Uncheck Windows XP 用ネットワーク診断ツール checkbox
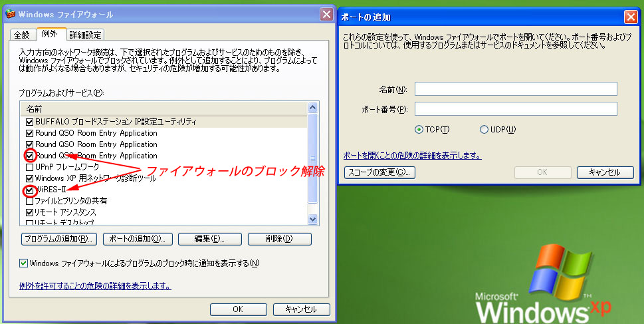Viewport: 644px width, 324px height. click(29, 178)
